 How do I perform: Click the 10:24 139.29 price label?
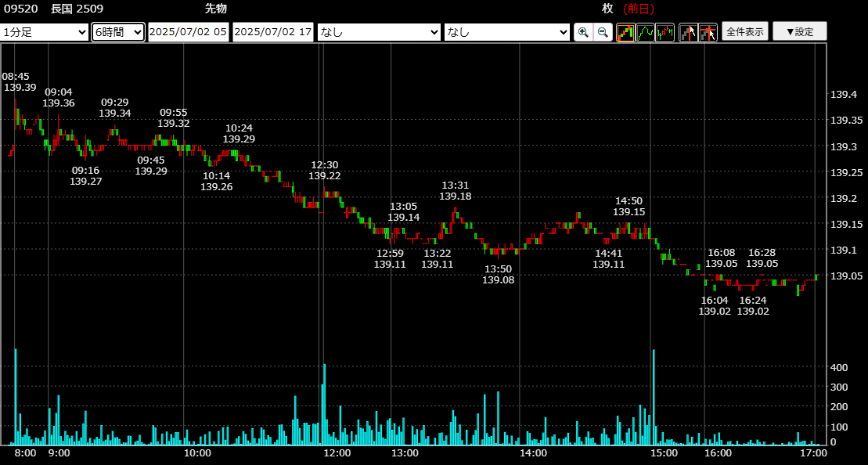240,134
